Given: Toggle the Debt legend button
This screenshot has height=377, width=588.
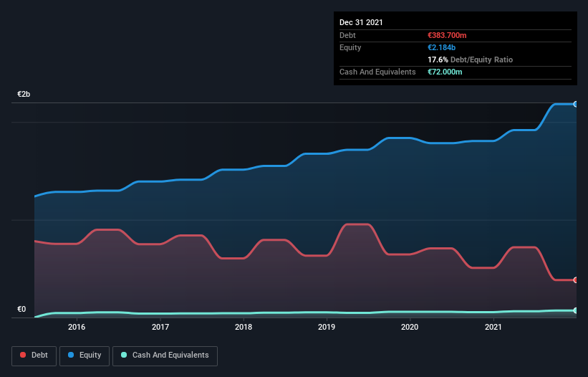Looking at the screenshot, I should [34, 355].
